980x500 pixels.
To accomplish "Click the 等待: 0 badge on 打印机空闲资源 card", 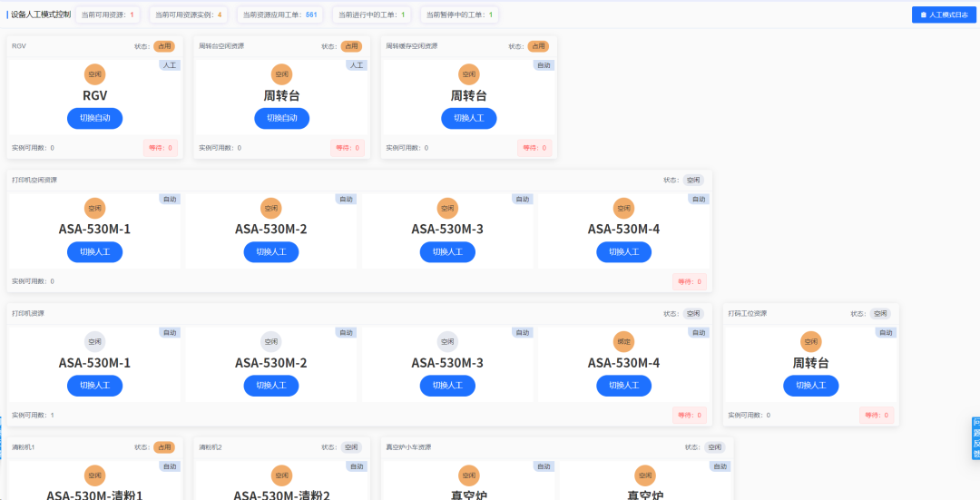I will point(690,282).
